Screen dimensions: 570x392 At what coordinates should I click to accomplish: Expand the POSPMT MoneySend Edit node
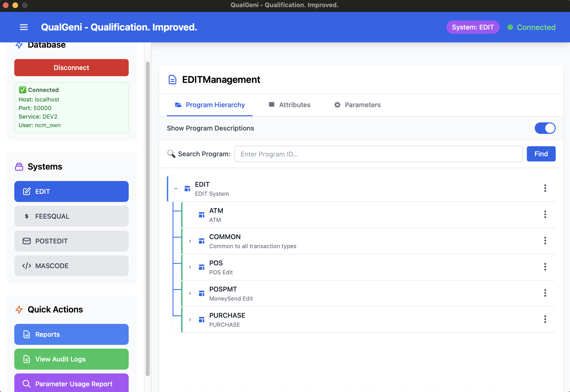pos(190,293)
